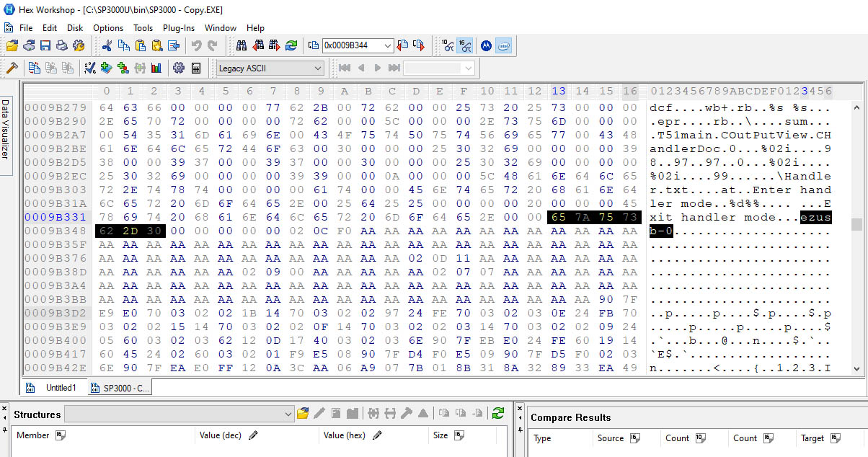The height and width of the screenshot is (457, 868).
Task: Toggle decimal offset display (10 icon)
Action: [448, 45]
